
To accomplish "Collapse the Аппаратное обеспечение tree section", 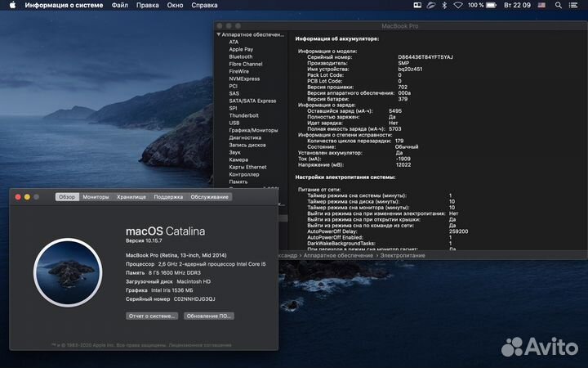I will point(219,34).
